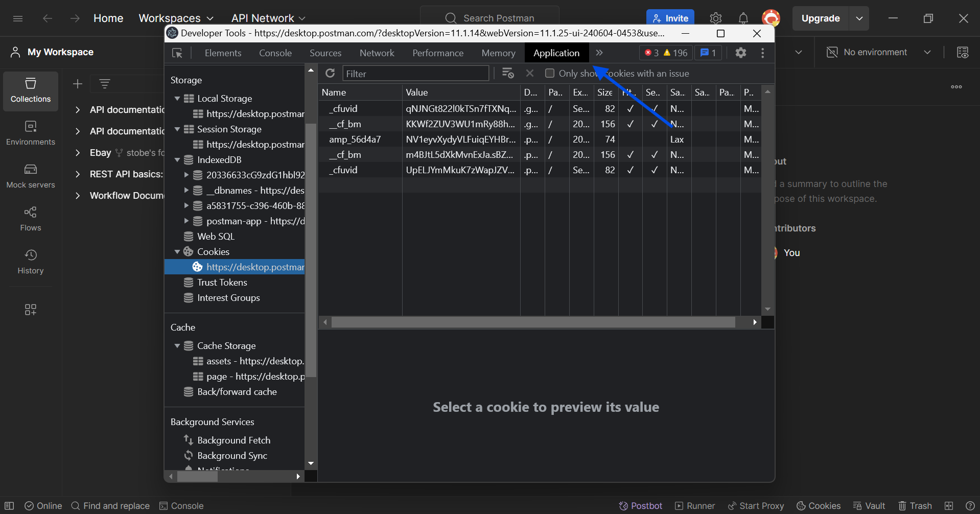Open the notifications bell

click(743, 18)
